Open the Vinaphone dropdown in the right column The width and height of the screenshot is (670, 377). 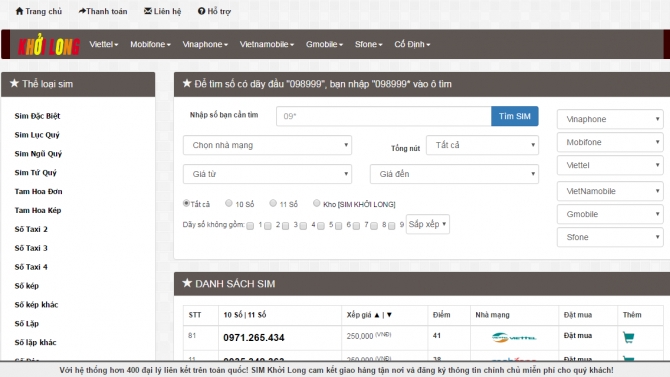coord(610,119)
